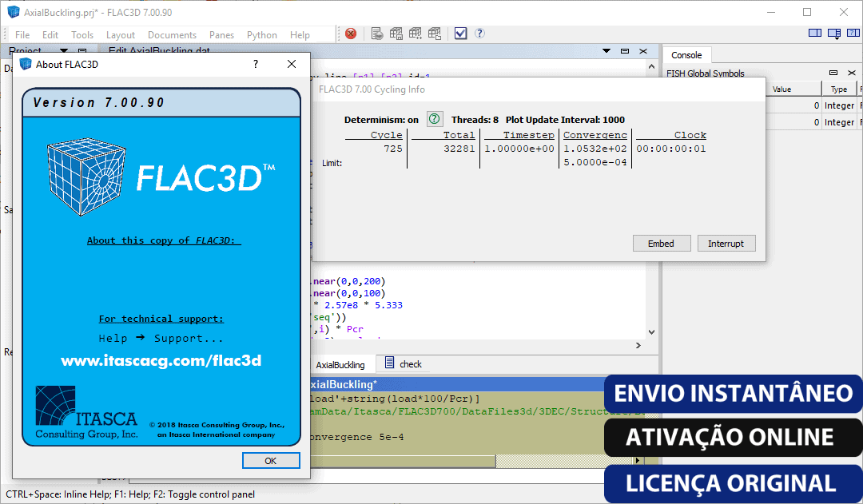
Task: Click the console scrollbar right arrow
Action: [x=638, y=461]
